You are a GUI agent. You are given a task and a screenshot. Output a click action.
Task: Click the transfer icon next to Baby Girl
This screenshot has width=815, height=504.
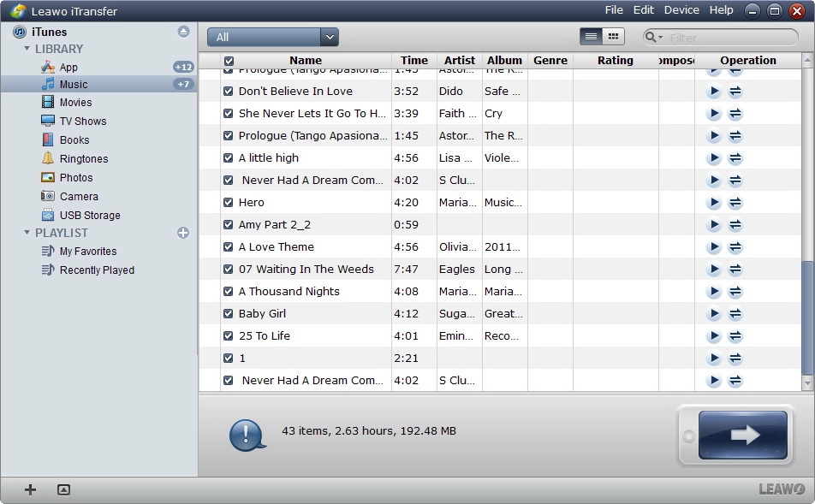point(734,313)
